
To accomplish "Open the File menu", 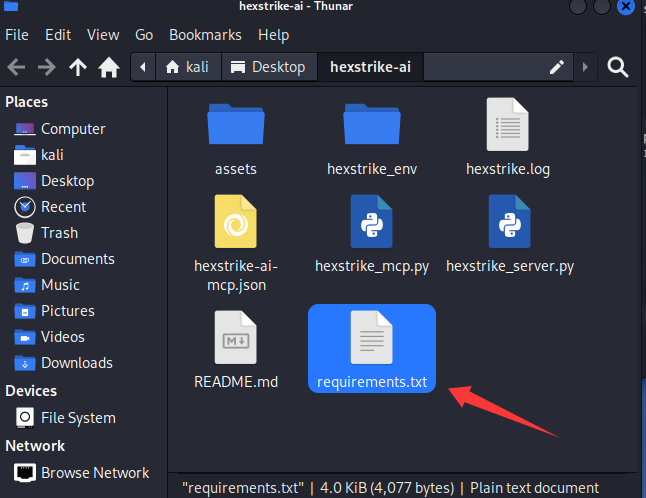I will pos(17,35).
